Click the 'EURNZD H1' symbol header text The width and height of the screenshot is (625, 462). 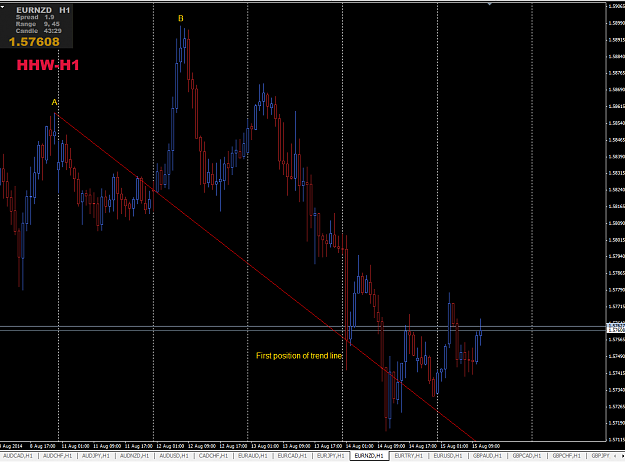click(x=43, y=10)
